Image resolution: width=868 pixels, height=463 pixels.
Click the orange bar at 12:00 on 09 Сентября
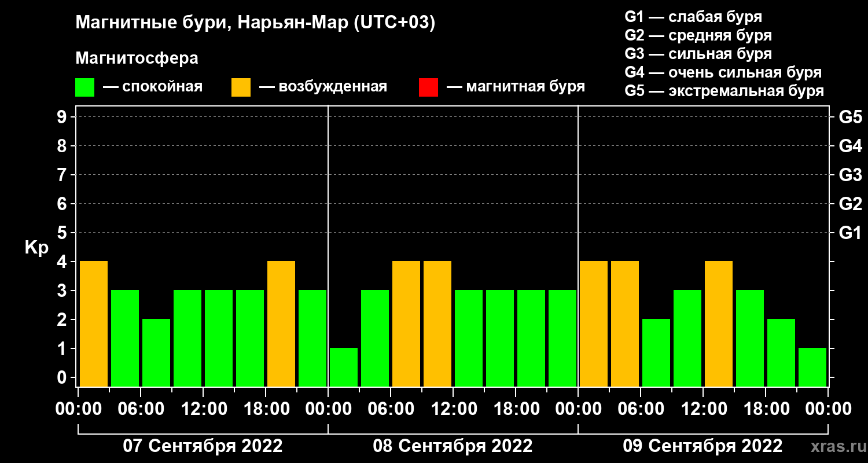[x=719, y=324]
